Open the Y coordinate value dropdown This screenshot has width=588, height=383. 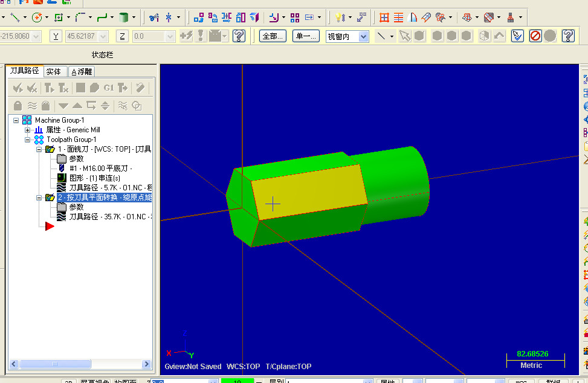pyautogui.click(x=103, y=36)
